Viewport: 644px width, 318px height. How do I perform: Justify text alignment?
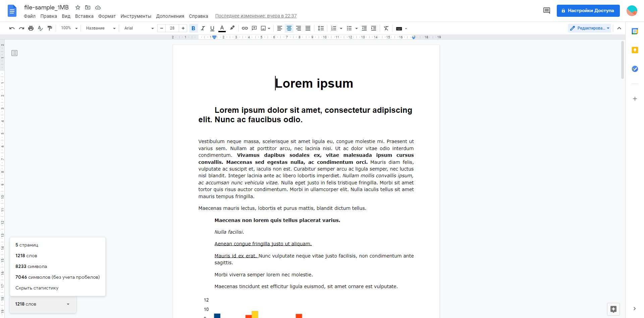[308, 28]
